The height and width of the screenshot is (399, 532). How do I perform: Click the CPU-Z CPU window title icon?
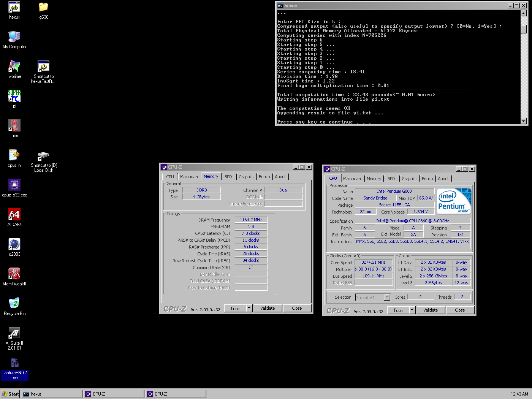coord(327,169)
